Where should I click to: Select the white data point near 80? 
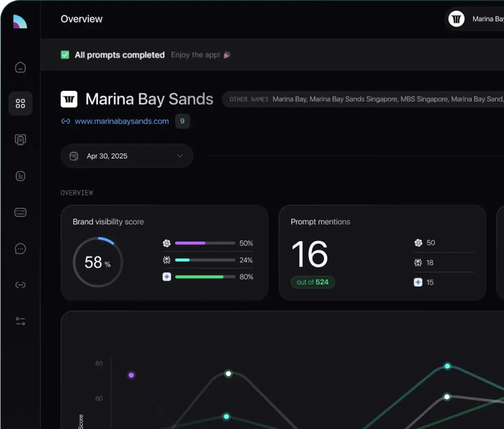[x=228, y=373]
